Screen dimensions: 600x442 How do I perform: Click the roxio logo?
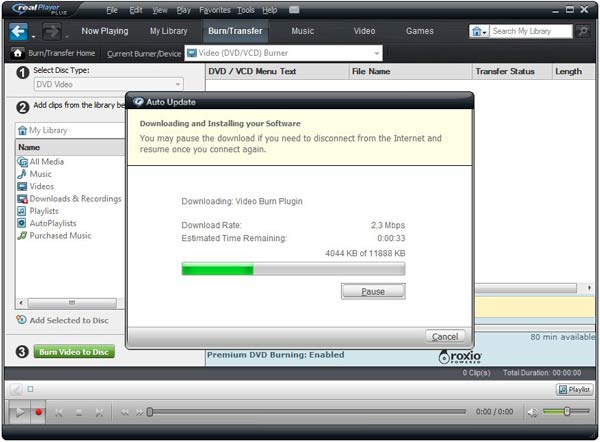(x=460, y=356)
